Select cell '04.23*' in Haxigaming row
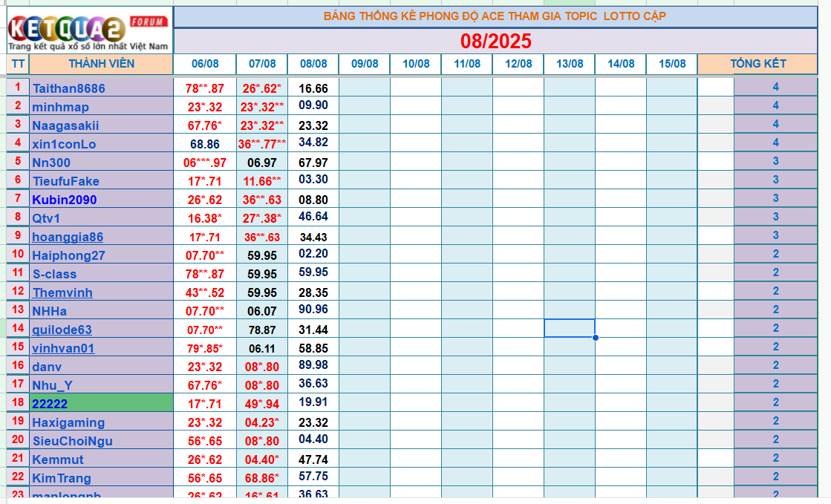831x504 pixels. point(262,422)
